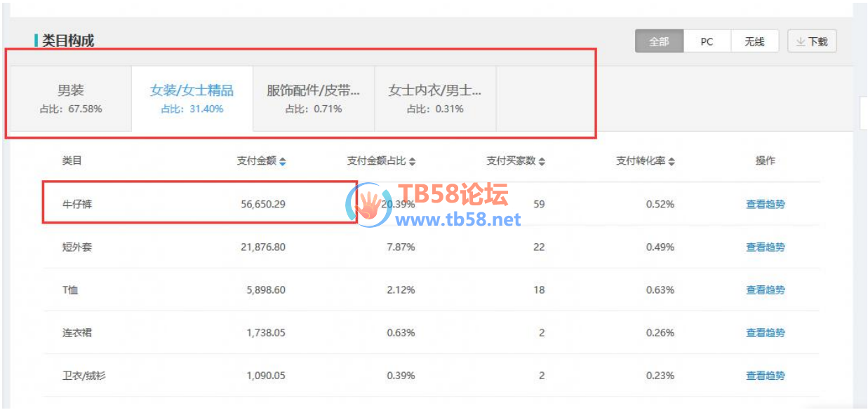Sort by 支付转化率 column arrow icon

click(x=672, y=162)
